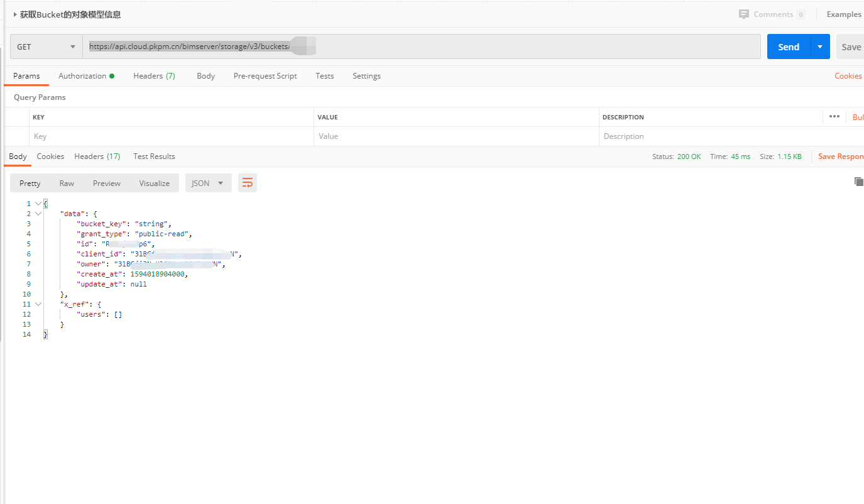Image resolution: width=864 pixels, height=504 pixels.
Task: Click the three dots params options icon
Action: [834, 116]
